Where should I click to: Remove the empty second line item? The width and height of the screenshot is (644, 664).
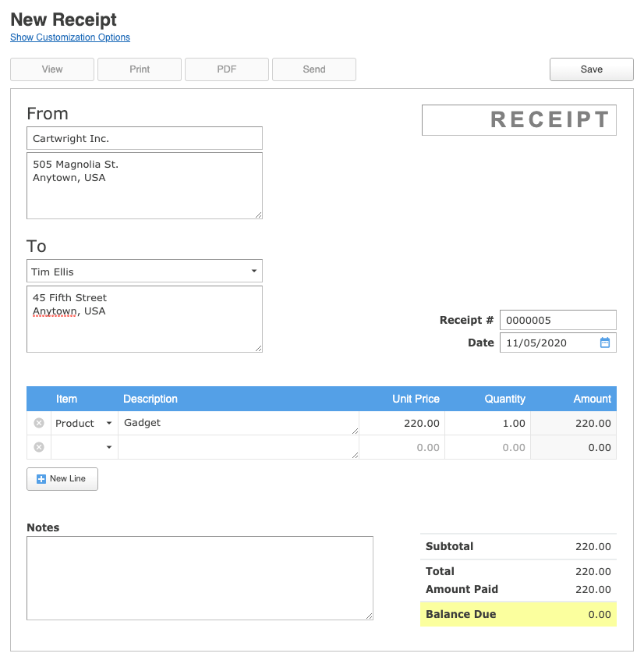(x=39, y=447)
